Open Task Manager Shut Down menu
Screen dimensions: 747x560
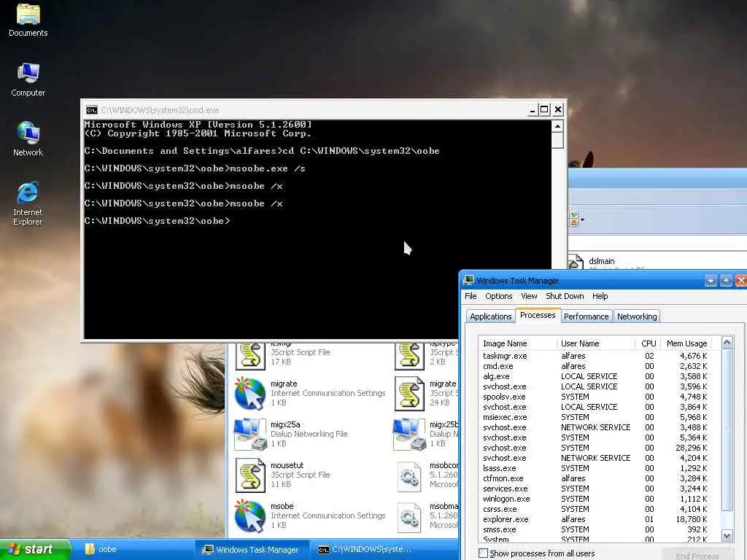tap(565, 296)
